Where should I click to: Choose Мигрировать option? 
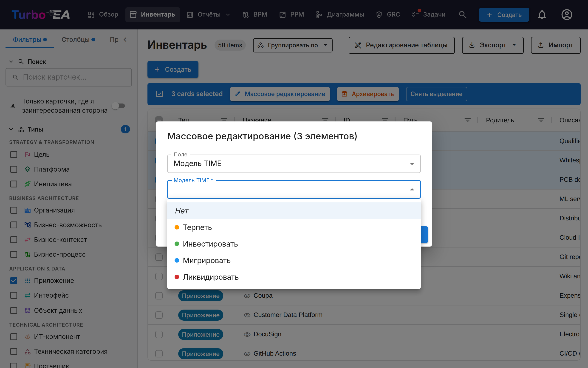tap(294, 260)
